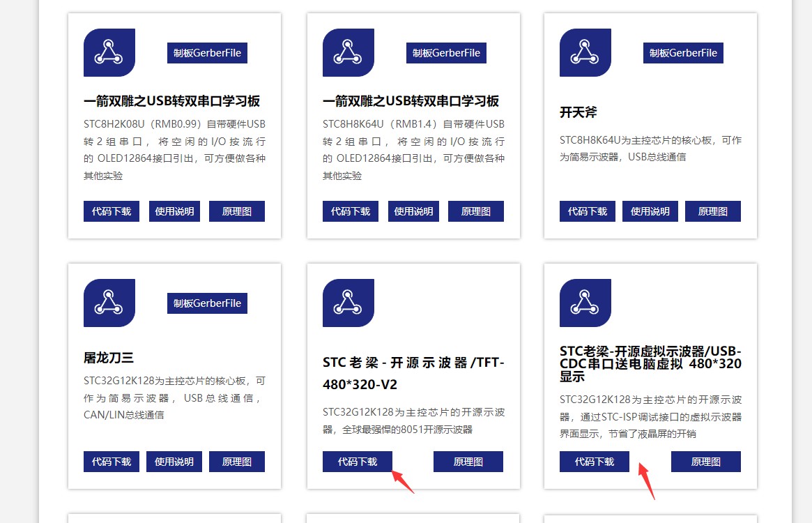Click the description mentioning STC-ISP调试接口
This screenshot has width=812, height=523.
(x=650, y=416)
